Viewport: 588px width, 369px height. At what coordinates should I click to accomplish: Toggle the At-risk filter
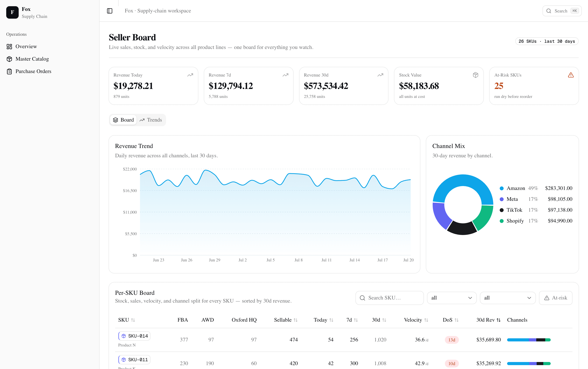click(x=556, y=298)
